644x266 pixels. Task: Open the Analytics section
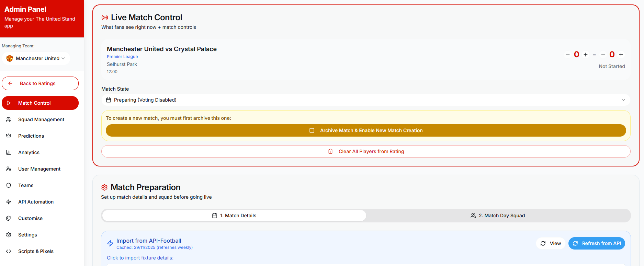(x=40, y=152)
